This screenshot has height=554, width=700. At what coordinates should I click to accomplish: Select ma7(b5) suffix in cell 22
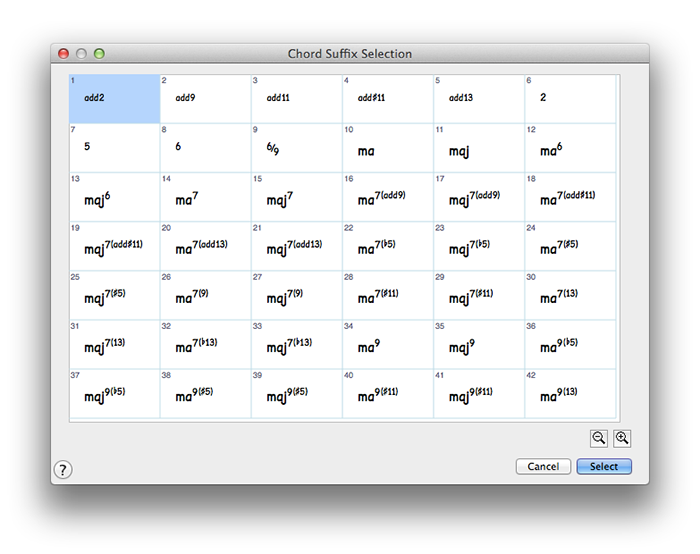[x=388, y=246]
